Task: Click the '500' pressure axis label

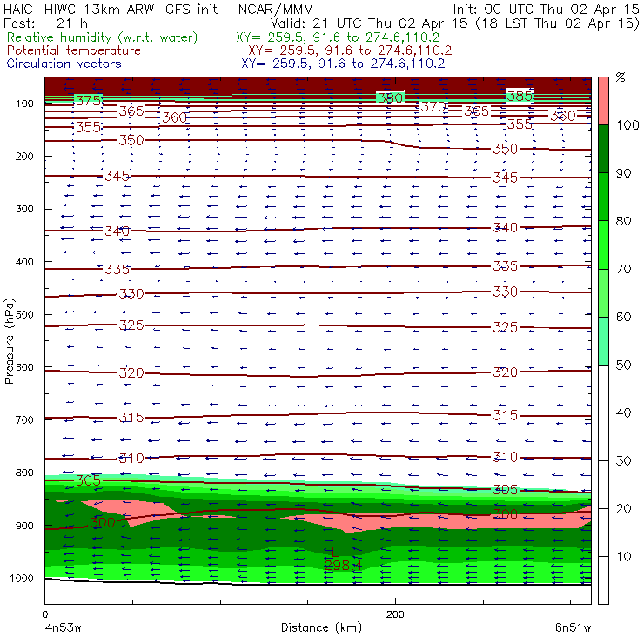Action: click(24, 314)
